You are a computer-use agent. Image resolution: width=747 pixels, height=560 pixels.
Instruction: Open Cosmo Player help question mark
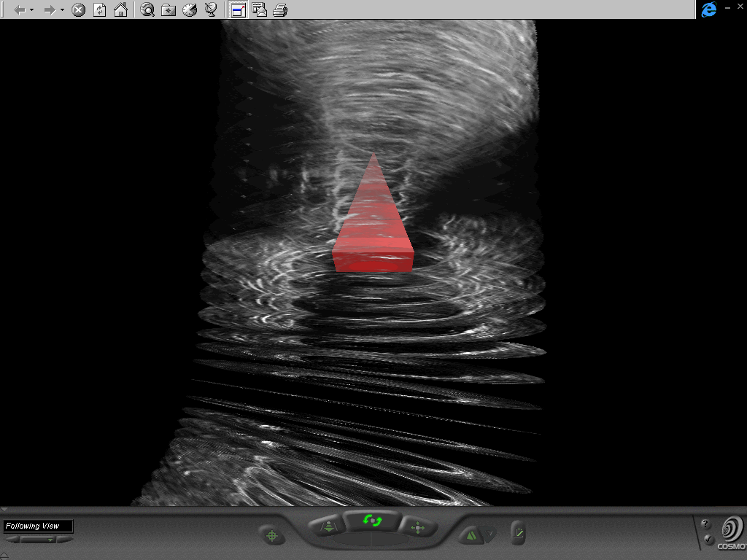pos(705,524)
